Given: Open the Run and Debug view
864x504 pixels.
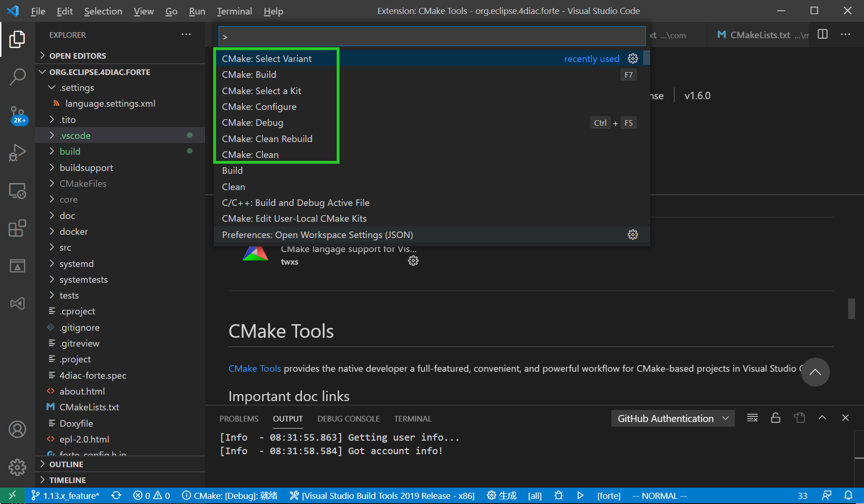Looking at the screenshot, I should point(17,152).
